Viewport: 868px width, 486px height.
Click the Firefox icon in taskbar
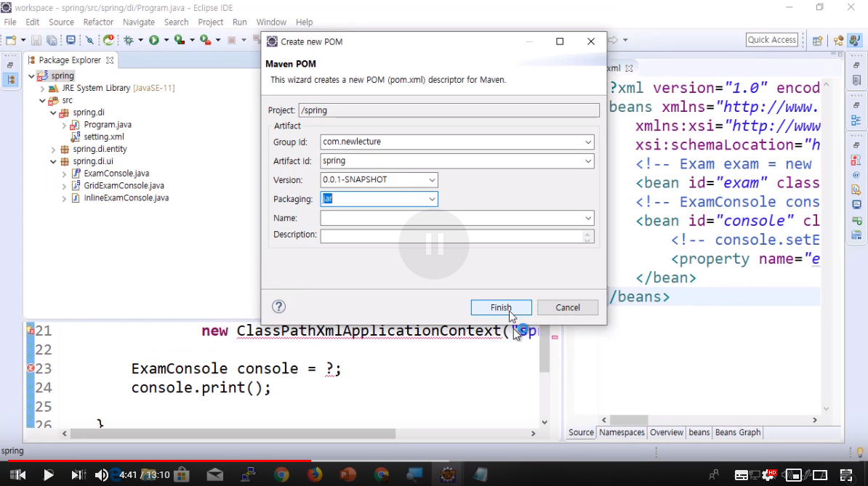[x=315, y=474]
